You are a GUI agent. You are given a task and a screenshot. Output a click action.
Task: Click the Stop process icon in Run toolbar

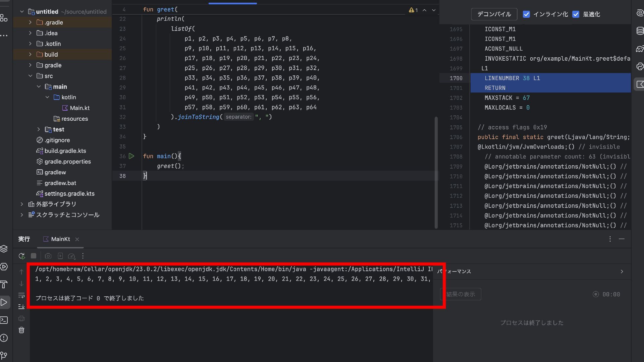tap(34, 256)
